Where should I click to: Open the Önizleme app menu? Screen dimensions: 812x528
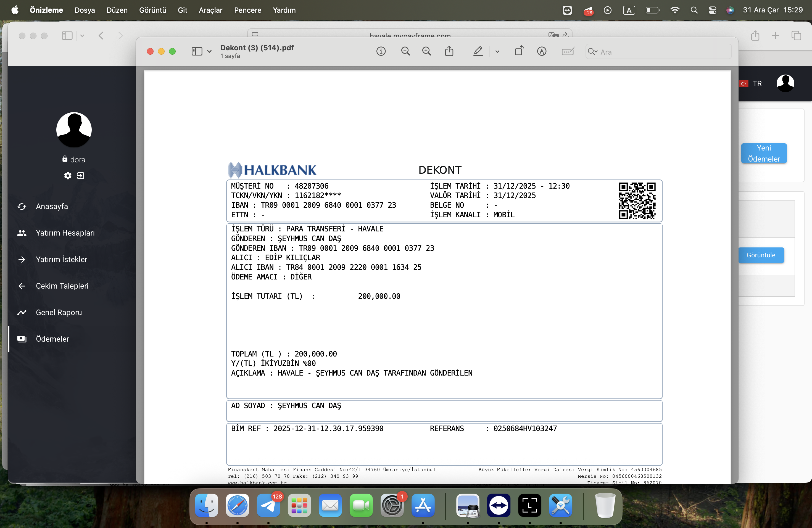(x=46, y=10)
